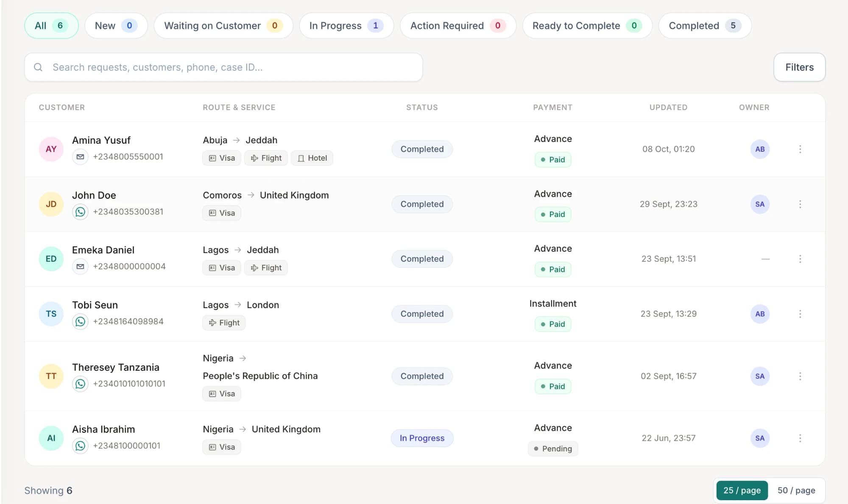Viewport: 848px width, 504px height.
Task: Click the Pending payment badge
Action: click(x=553, y=449)
